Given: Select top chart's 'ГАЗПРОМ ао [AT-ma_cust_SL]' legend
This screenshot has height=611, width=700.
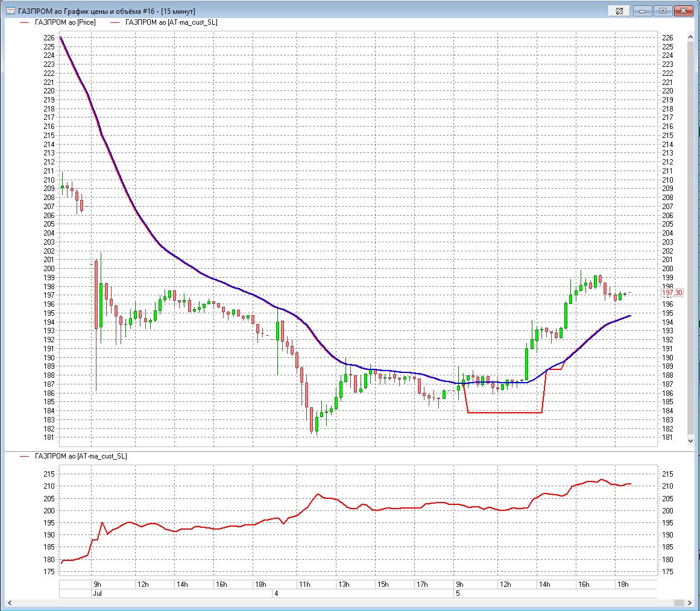Looking at the screenshot, I should point(164,22).
